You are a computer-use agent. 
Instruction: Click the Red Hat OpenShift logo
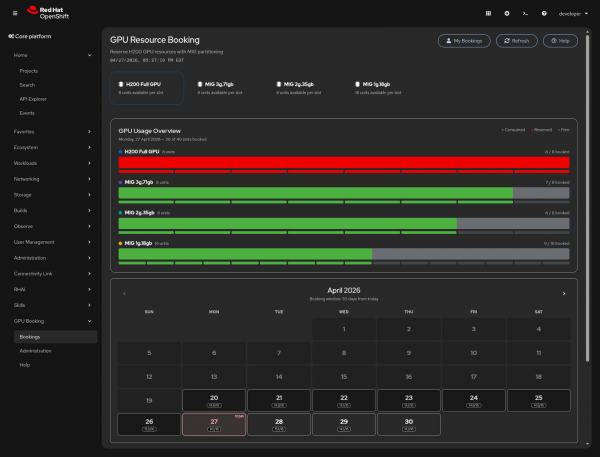pyautogui.click(x=48, y=13)
